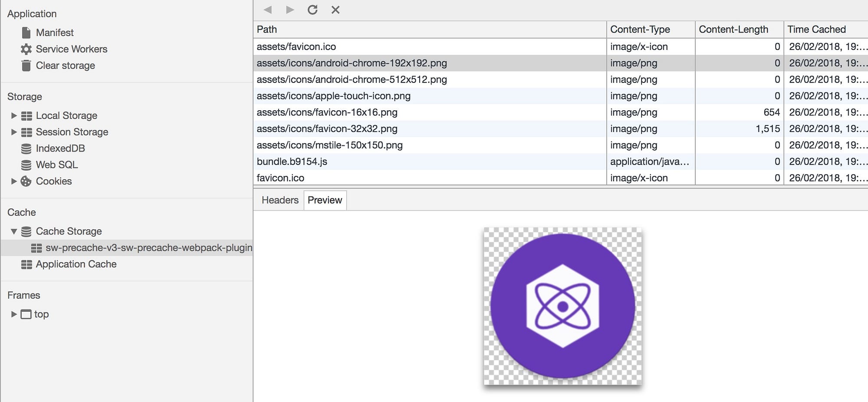Click the back navigation arrow icon

[268, 10]
